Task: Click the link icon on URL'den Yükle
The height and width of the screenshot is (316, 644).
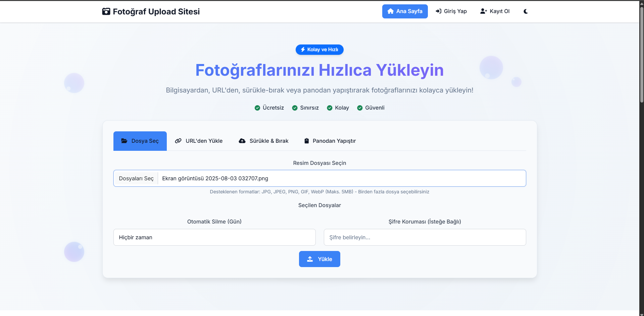Action: (x=178, y=141)
